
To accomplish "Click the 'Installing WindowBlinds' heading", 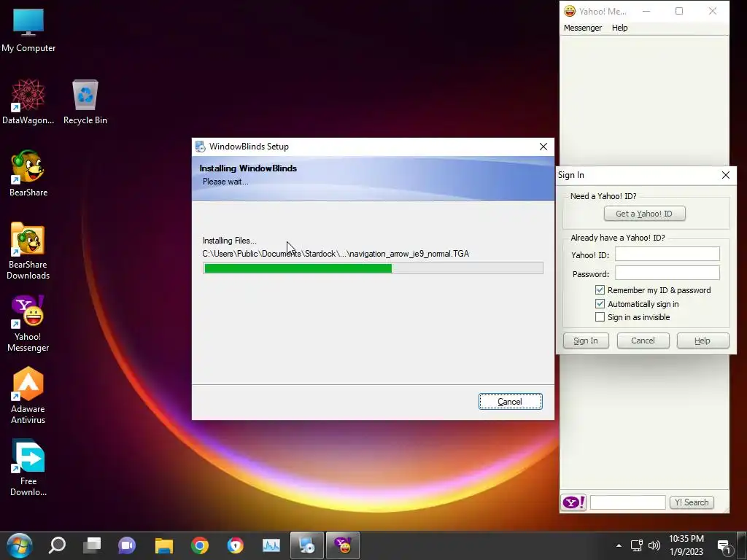I will click(x=248, y=168).
